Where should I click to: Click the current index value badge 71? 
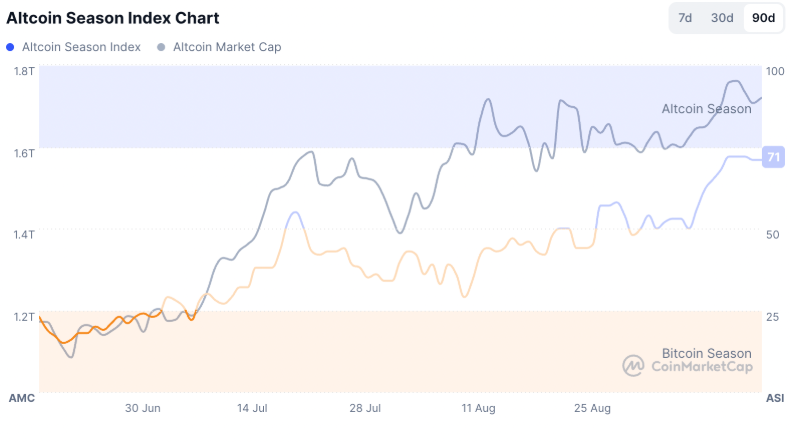(x=772, y=157)
